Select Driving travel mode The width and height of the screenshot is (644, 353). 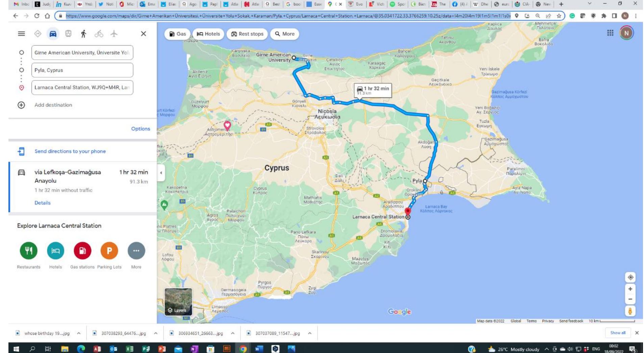coord(53,34)
